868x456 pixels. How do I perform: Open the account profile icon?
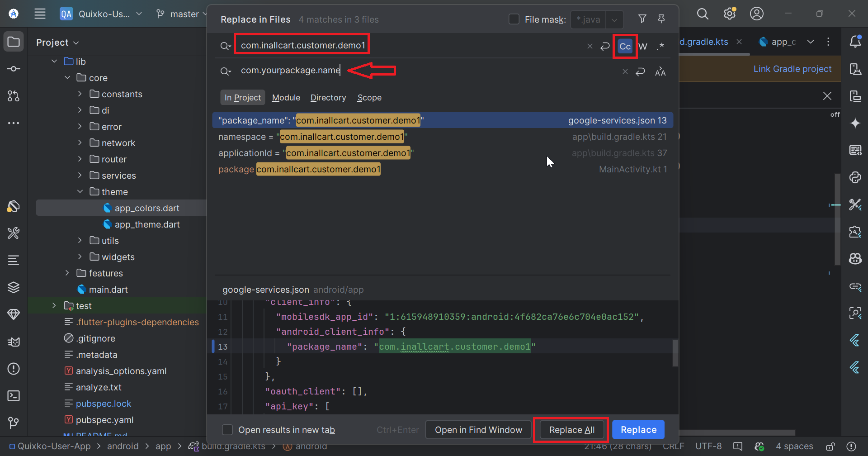pos(757,14)
